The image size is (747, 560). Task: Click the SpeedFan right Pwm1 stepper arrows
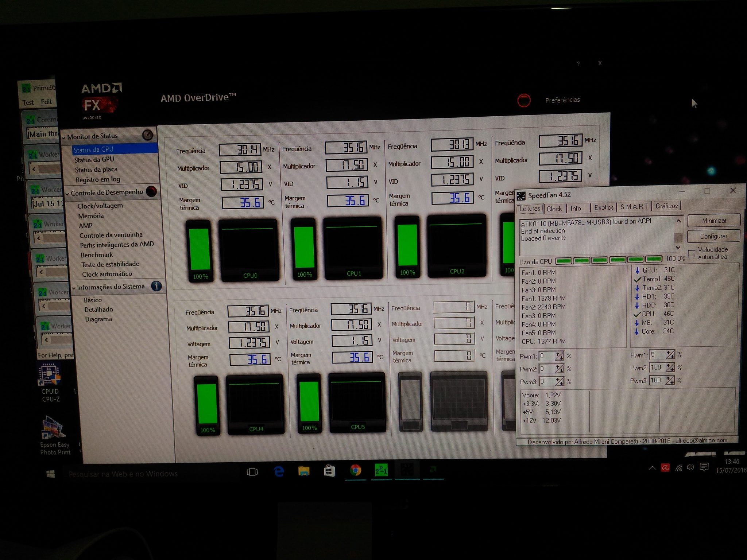tap(670, 354)
